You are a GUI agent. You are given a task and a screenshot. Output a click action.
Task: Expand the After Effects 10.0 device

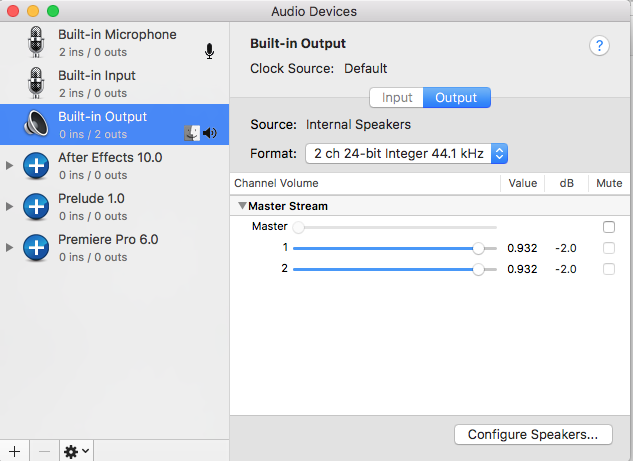pyautogui.click(x=10, y=165)
